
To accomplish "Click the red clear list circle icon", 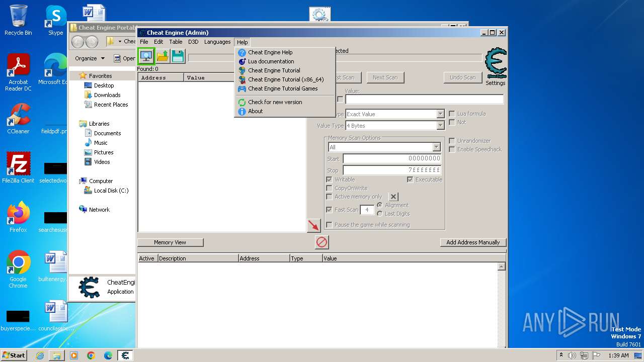I will coord(322,242).
